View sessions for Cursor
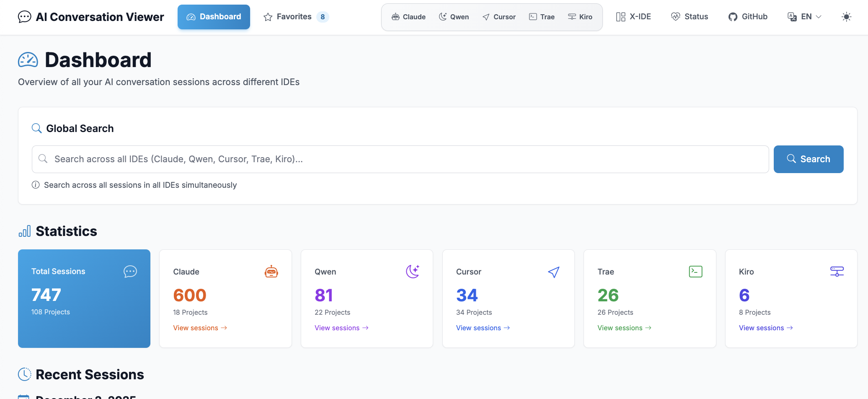This screenshot has width=868, height=399. coord(483,328)
